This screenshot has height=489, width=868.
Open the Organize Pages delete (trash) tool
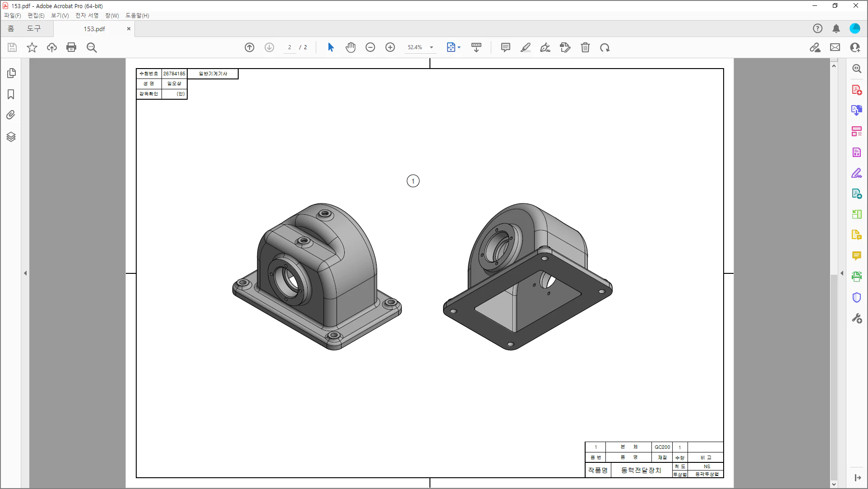click(585, 47)
